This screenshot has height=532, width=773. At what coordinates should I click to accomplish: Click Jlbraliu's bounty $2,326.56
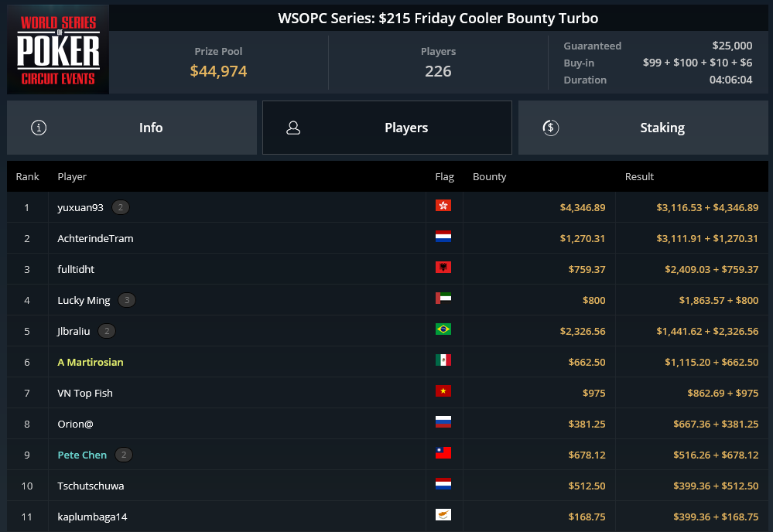point(582,331)
